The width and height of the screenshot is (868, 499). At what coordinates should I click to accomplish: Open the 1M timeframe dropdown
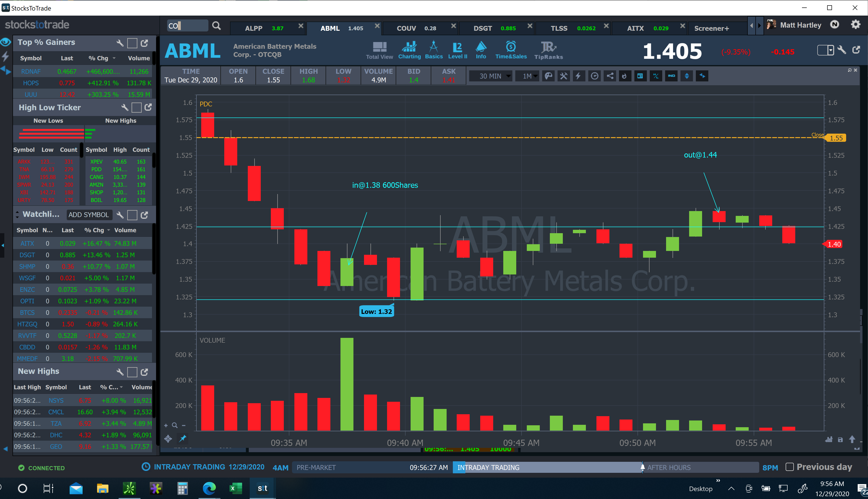527,76
